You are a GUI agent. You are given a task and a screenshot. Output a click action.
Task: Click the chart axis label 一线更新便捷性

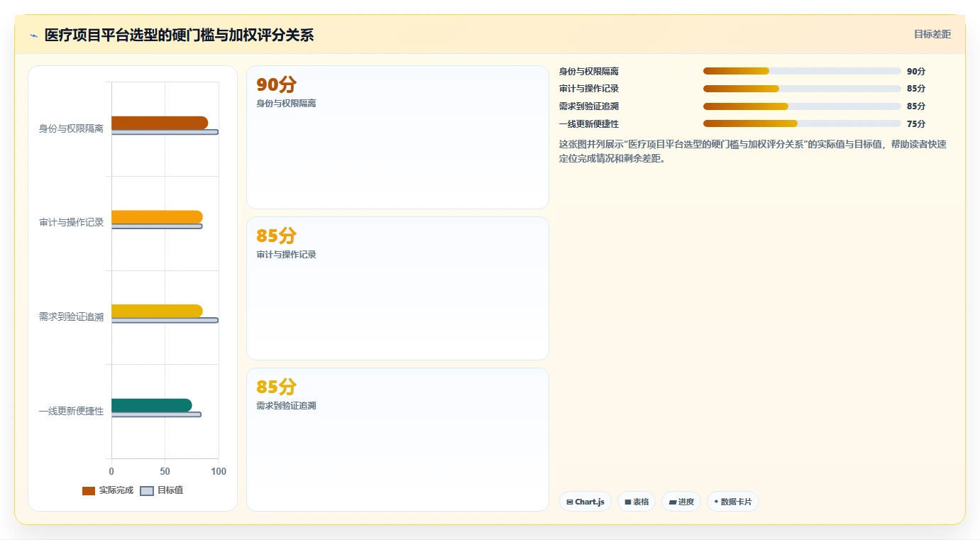pyautogui.click(x=71, y=412)
